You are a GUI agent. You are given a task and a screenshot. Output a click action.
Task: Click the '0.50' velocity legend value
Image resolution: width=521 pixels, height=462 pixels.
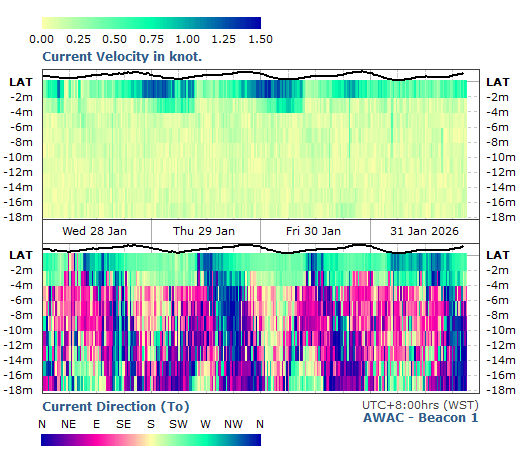coord(114,39)
